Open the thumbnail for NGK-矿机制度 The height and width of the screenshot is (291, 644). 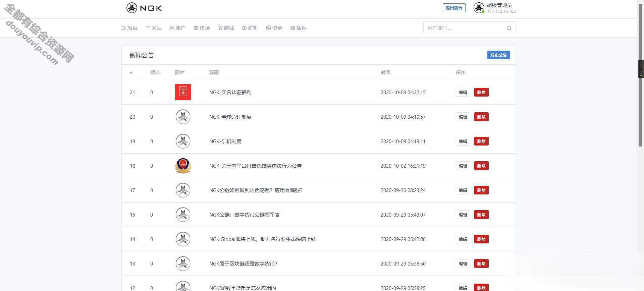(183, 141)
